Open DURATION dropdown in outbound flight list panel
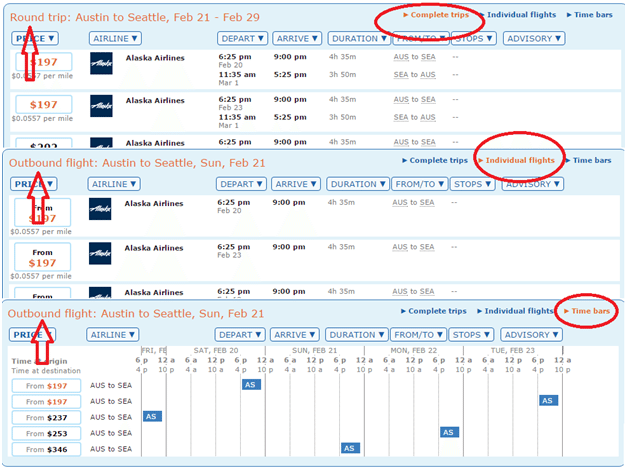 [x=358, y=184]
